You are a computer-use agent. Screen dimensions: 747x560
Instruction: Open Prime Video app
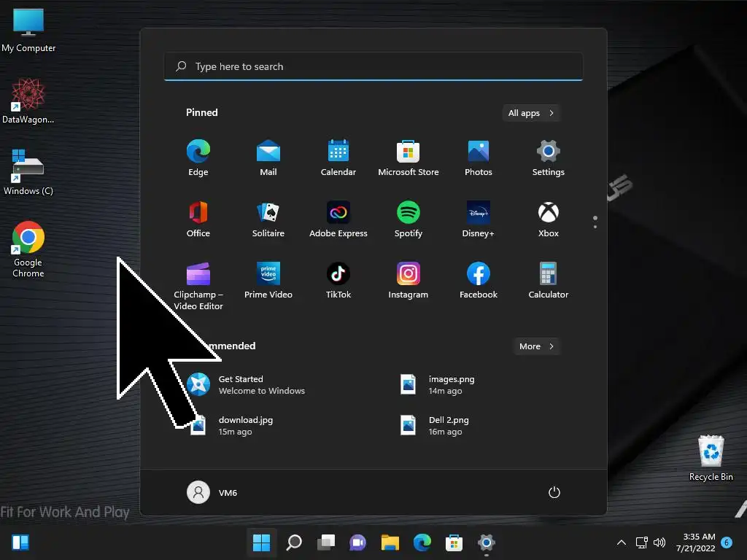coord(268,281)
